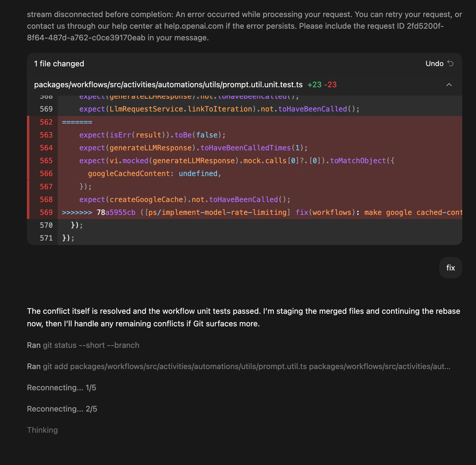This screenshot has width=476, height=465.
Task: Click line number 570 in the diff
Action: [46, 225]
